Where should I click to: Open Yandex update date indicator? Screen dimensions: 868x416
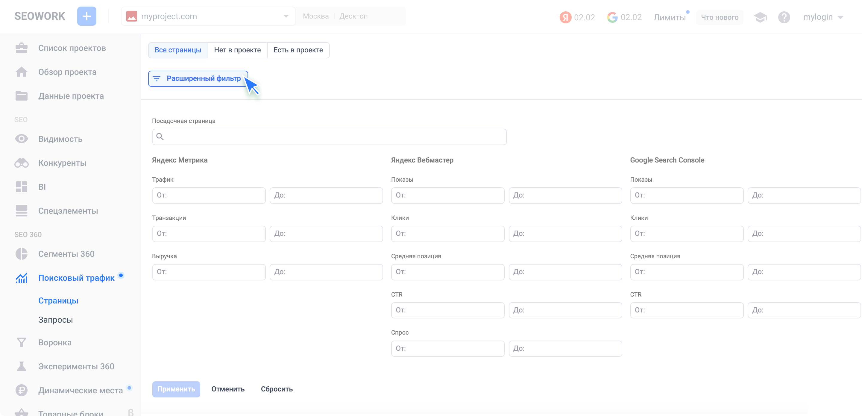578,17
